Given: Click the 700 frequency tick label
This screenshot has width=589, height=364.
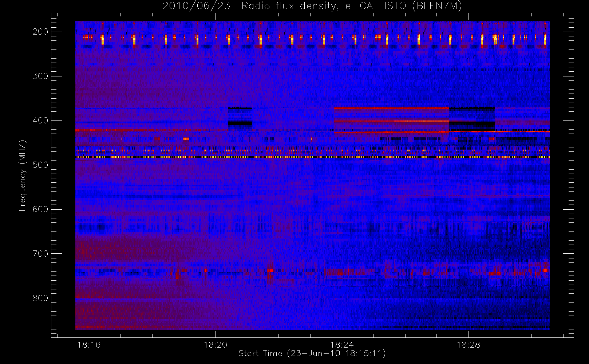Looking at the screenshot, I should point(40,254).
